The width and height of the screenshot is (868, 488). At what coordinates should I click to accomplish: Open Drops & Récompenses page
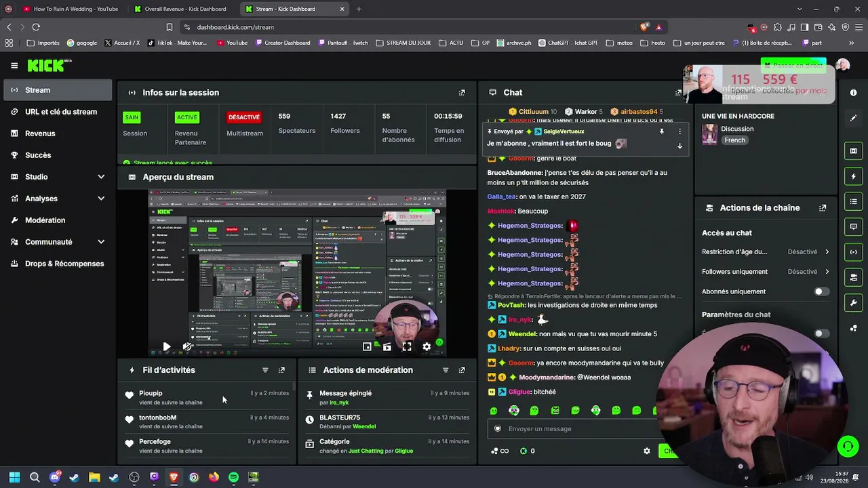click(58, 264)
